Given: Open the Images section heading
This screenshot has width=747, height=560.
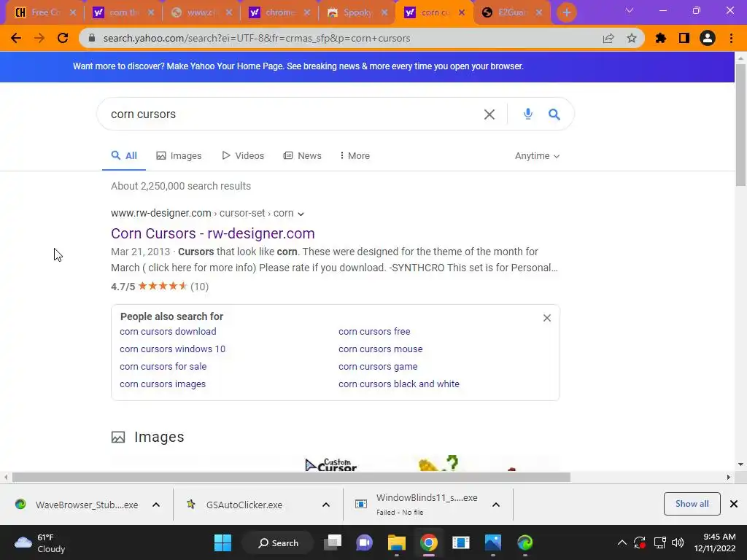Looking at the screenshot, I should pyautogui.click(x=159, y=437).
